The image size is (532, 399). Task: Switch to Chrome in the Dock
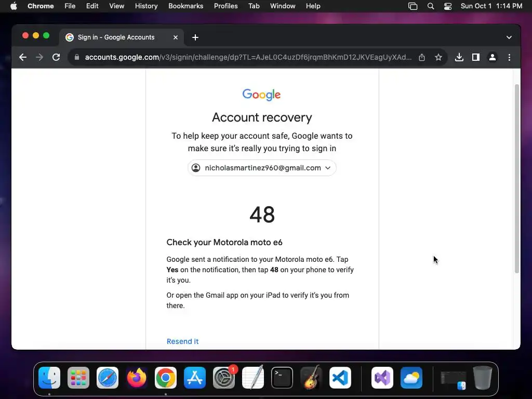(166, 378)
